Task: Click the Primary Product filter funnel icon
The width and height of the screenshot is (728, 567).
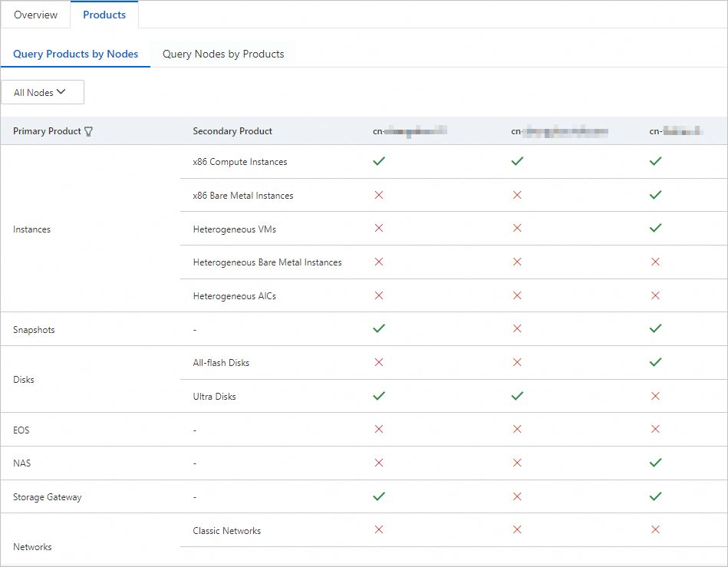Action: coord(88,131)
